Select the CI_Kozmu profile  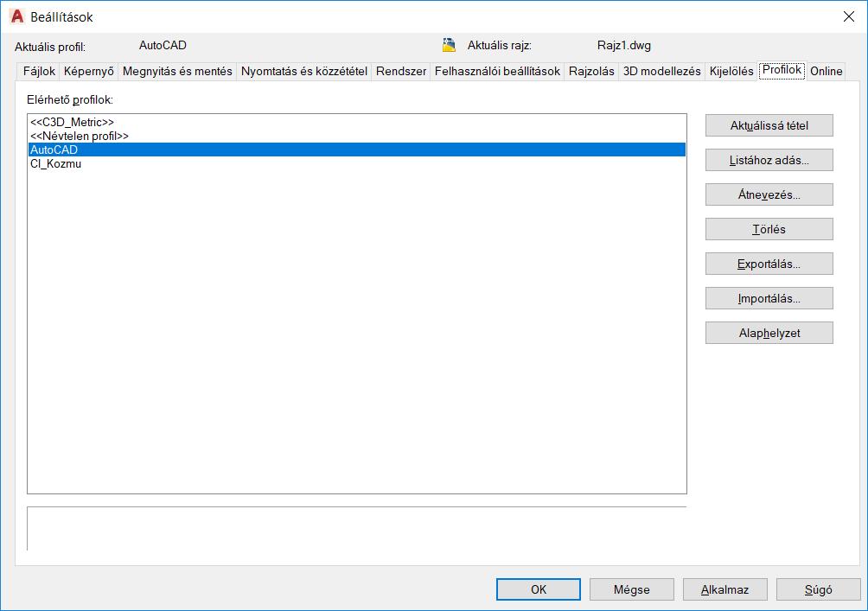click(x=356, y=164)
